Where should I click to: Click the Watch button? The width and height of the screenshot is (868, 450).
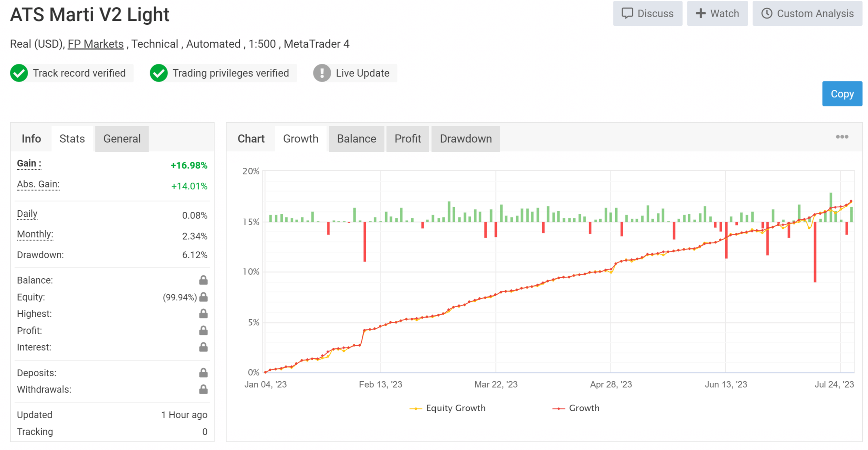pos(717,13)
